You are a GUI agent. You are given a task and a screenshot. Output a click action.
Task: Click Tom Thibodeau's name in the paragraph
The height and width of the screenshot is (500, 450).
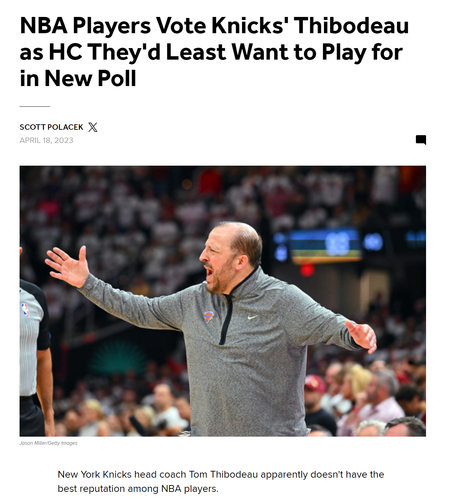point(223,474)
